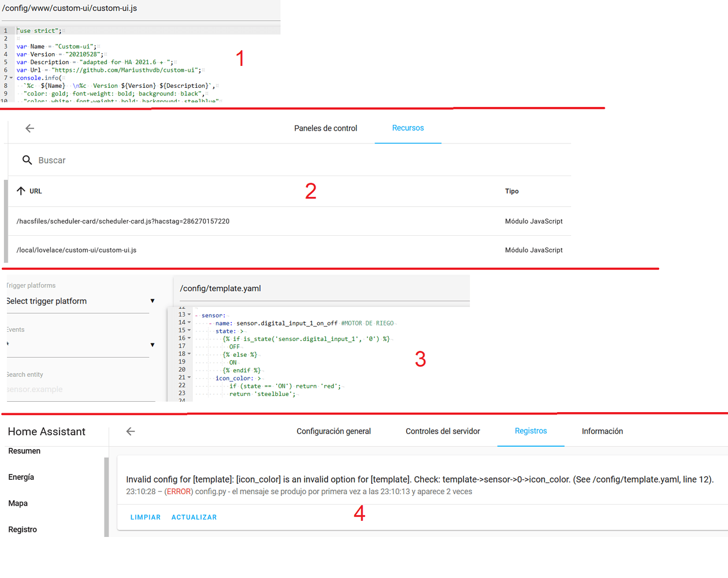Image resolution: width=728 pixels, height=578 pixels.
Task: Collapse code fold at line 7 in custom-ui.js
Action: [11, 78]
